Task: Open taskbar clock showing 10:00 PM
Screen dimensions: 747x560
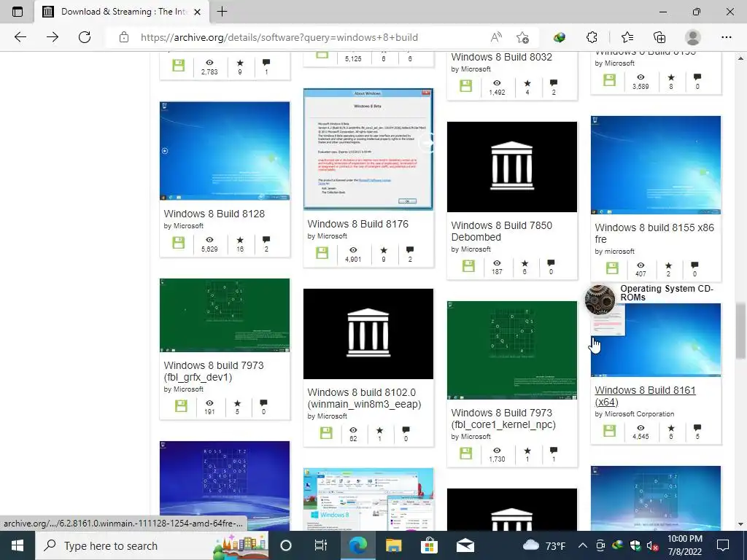Action: pyautogui.click(x=684, y=545)
